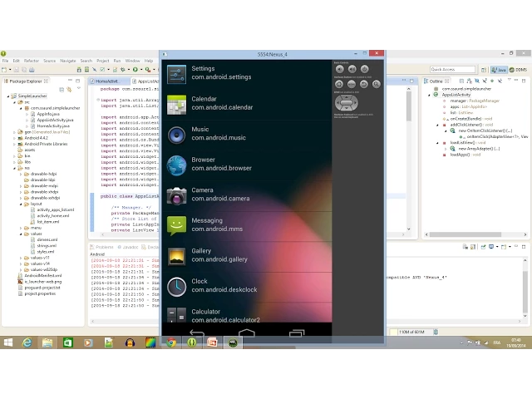
Task: Switch to the Javadoc tab
Action: 127,247
